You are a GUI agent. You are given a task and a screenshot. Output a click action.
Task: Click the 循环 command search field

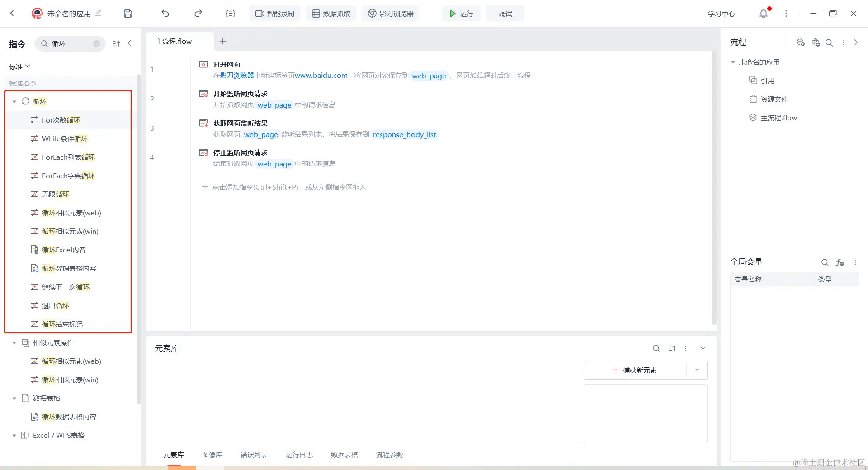pyautogui.click(x=70, y=43)
